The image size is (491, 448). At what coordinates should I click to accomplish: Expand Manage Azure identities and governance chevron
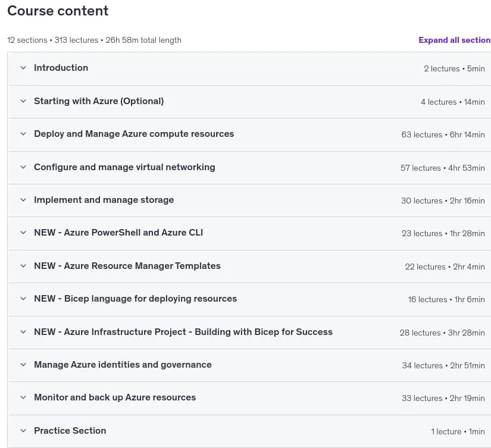(x=23, y=365)
